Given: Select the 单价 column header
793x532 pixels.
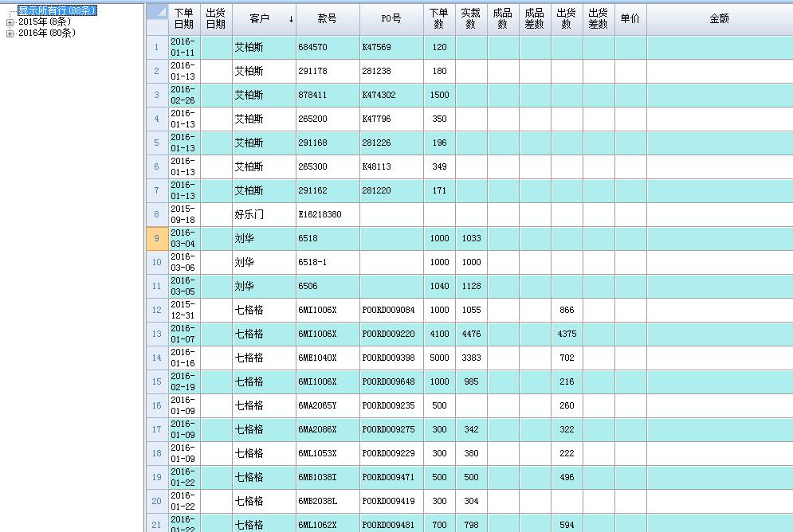Looking at the screenshot, I should click(630, 19).
